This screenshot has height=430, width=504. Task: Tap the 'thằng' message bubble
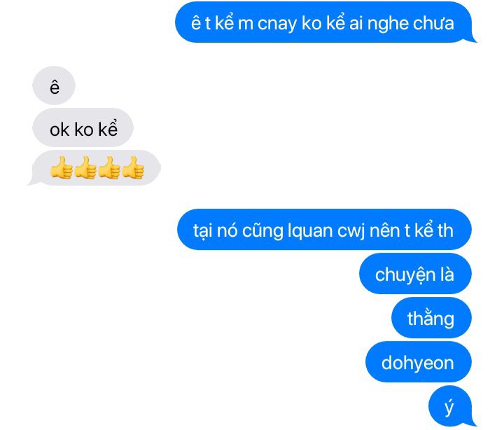pos(431,318)
